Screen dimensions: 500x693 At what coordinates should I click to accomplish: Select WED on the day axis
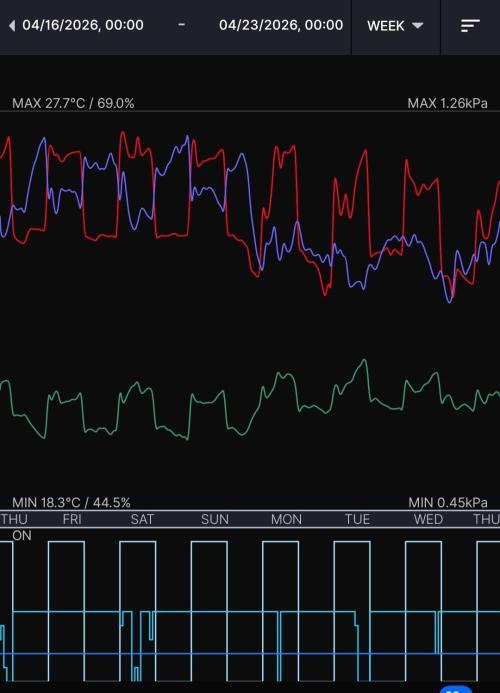(428, 519)
